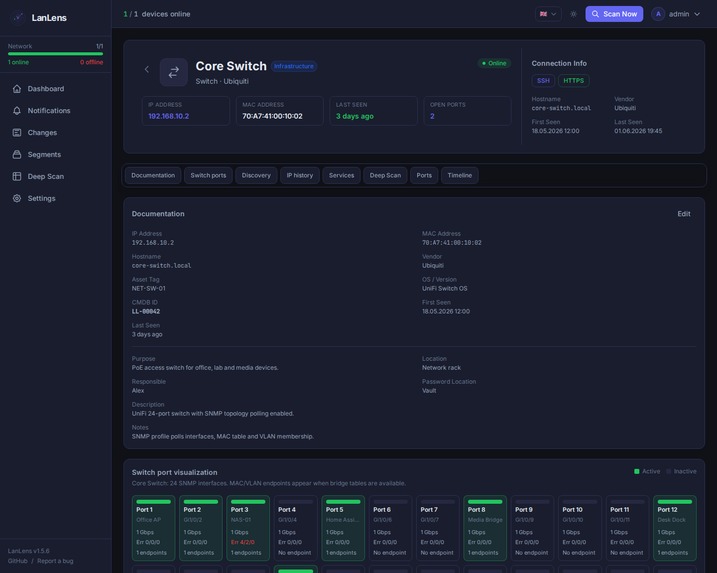Click the Err 4/2/0 text on Port 3

pos(242,542)
